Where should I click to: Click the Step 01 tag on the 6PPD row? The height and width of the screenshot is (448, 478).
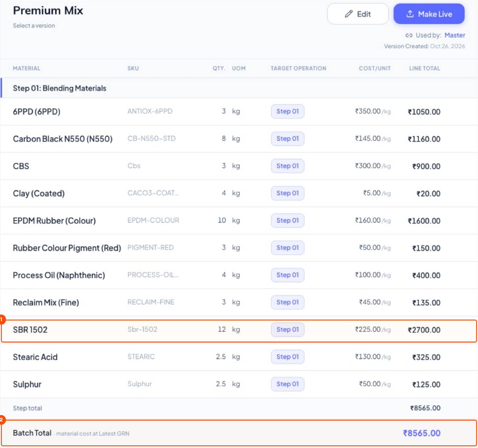(x=288, y=112)
